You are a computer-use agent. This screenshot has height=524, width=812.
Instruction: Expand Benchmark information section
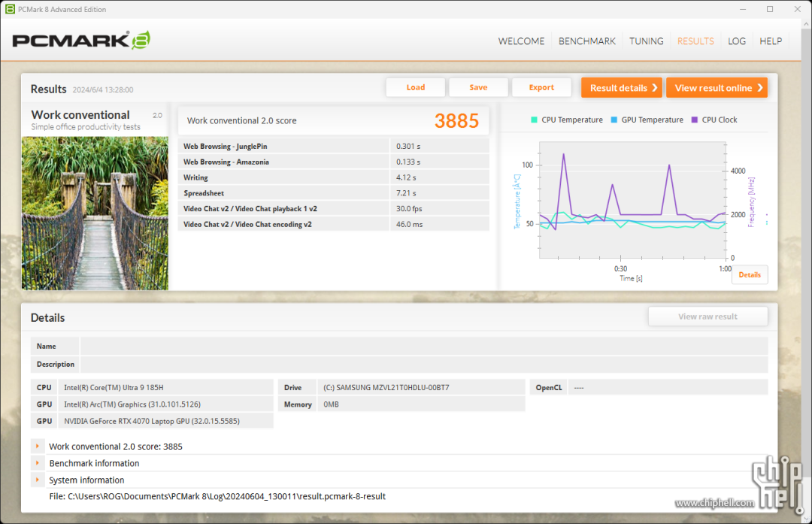38,463
